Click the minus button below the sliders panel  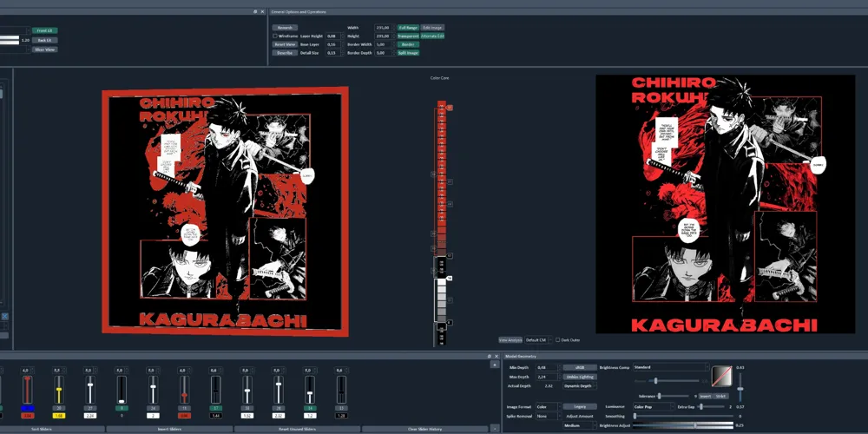pyautogui.click(x=495, y=429)
